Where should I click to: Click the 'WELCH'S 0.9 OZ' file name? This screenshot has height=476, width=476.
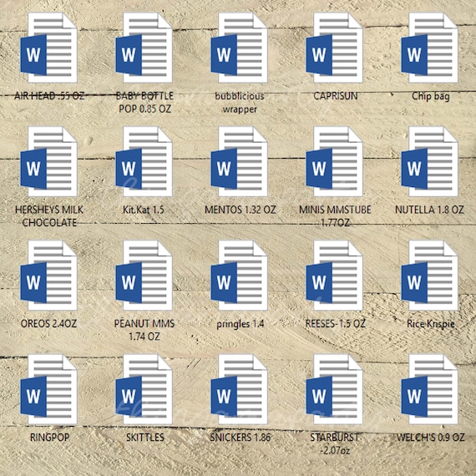click(431, 438)
